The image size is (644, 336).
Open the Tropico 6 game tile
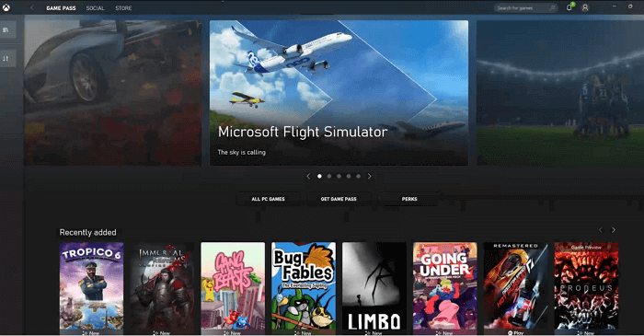[x=92, y=287]
